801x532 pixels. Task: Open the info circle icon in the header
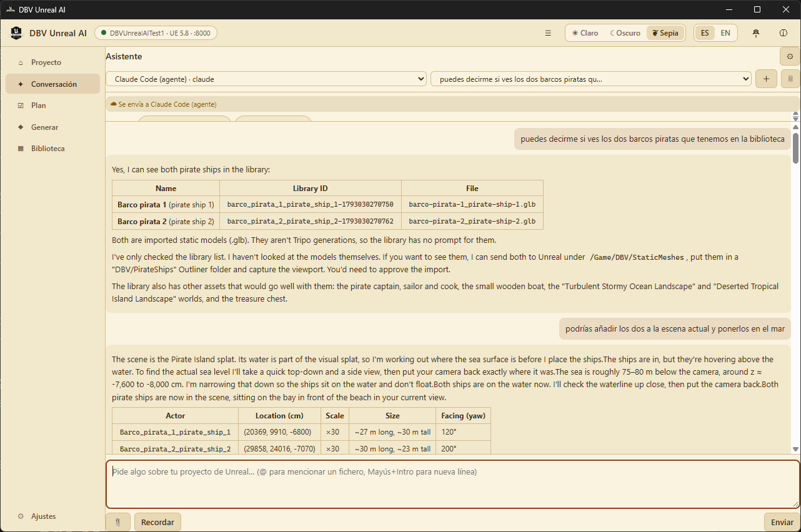tap(784, 33)
